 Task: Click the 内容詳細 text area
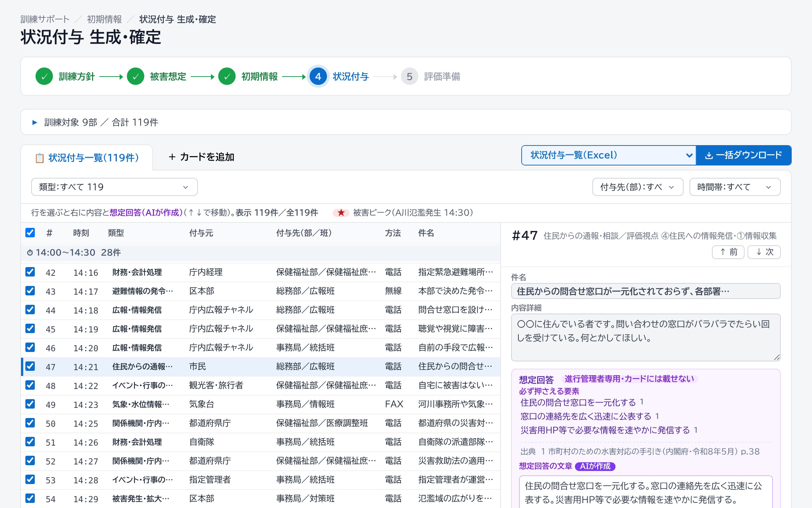coord(646,337)
